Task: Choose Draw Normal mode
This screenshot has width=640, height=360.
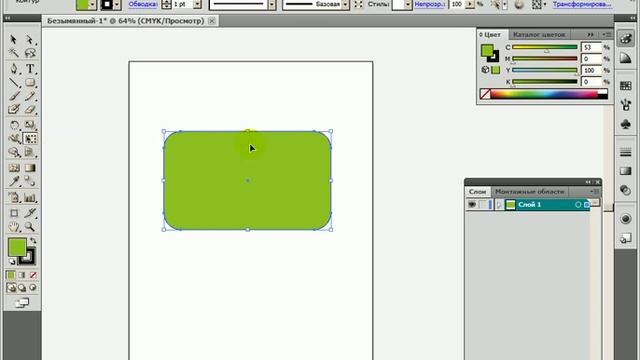Action: [x=11, y=288]
